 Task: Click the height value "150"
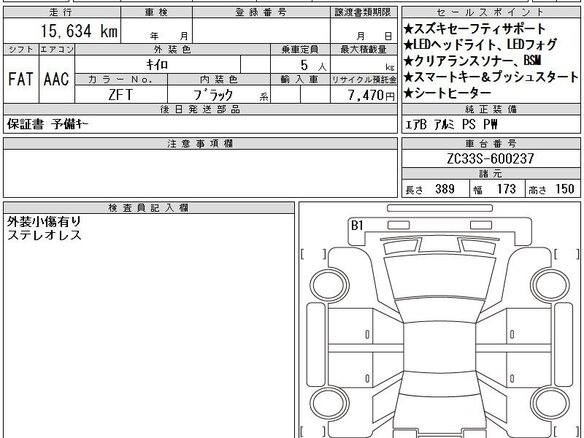click(565, 189)
